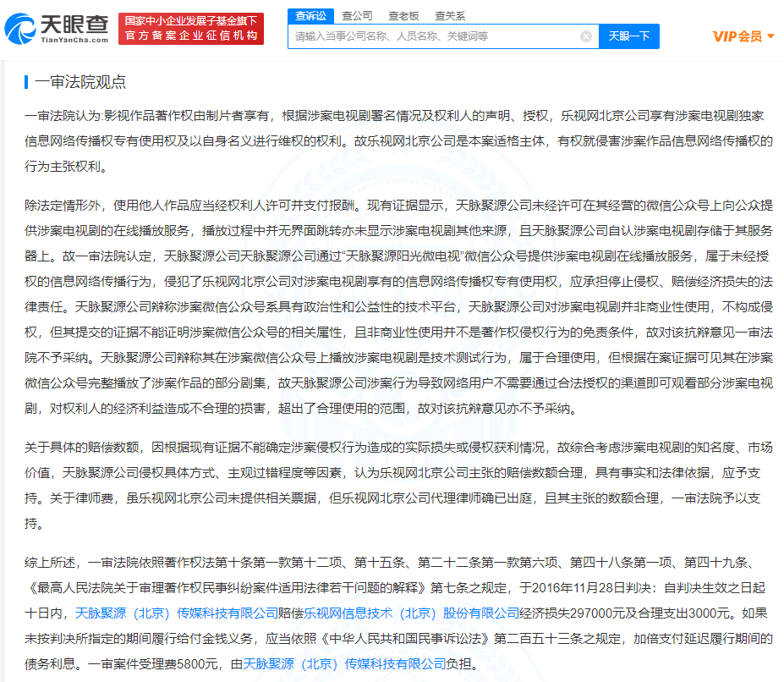Click the paragraph starting with 除法定情形外
Image resolution: width=784 pixels, height=682 pixels.
click(x=397, y=306)
